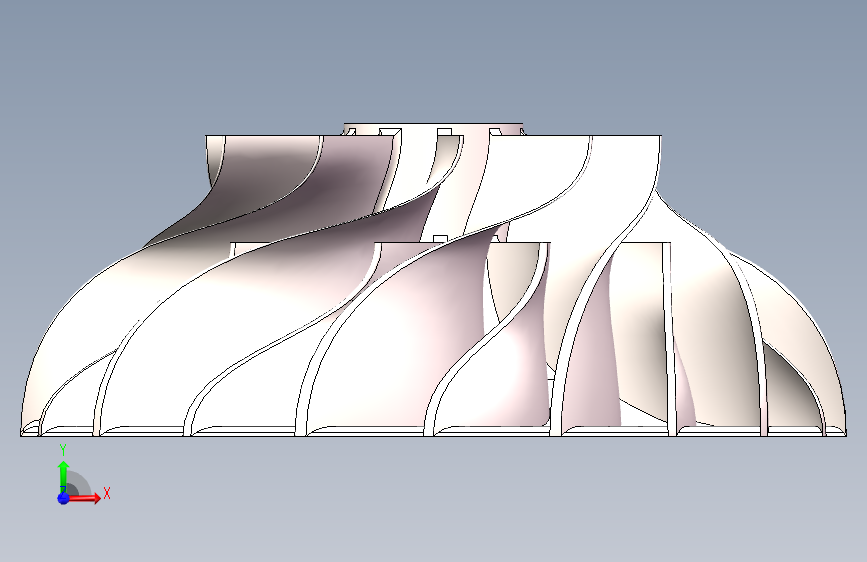Click the green Y axis arrow on the triad

coord(64,475)
